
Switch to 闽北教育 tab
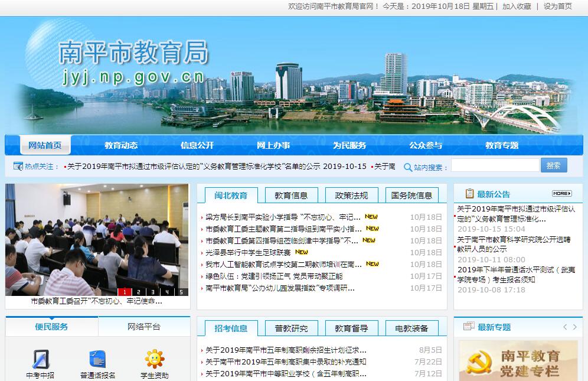(x=231, y=195)
